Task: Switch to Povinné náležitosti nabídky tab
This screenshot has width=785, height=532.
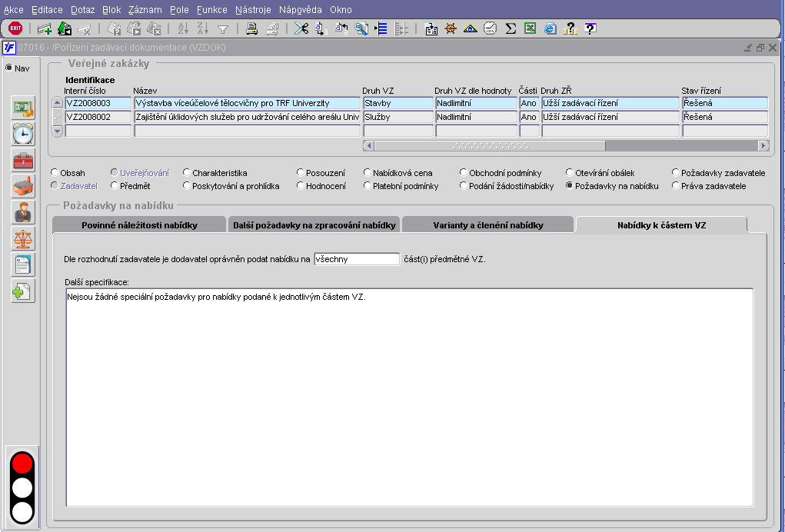Action: coord(139,224)
